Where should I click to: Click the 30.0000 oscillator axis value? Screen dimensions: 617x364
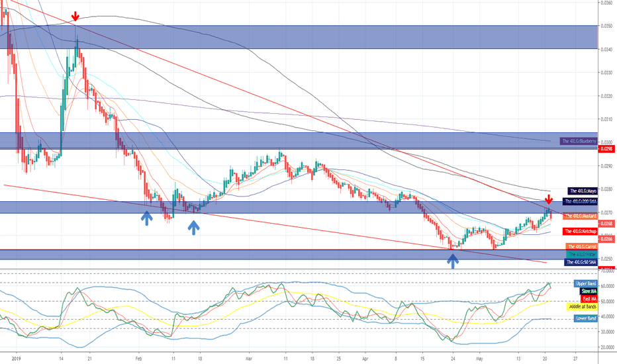point(607,332)
